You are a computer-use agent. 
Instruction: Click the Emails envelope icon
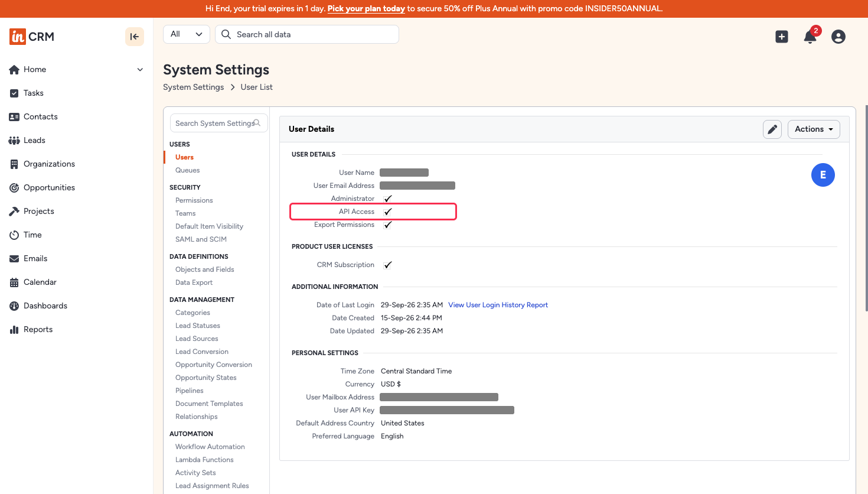(x=14, y=259)
